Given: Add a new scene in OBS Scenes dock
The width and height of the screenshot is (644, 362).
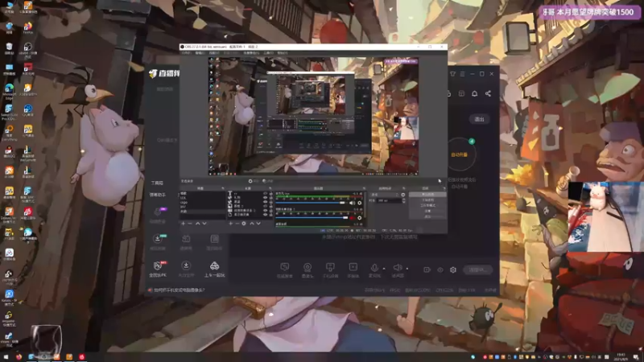Looking at the screenshot, I should [184, 224].
